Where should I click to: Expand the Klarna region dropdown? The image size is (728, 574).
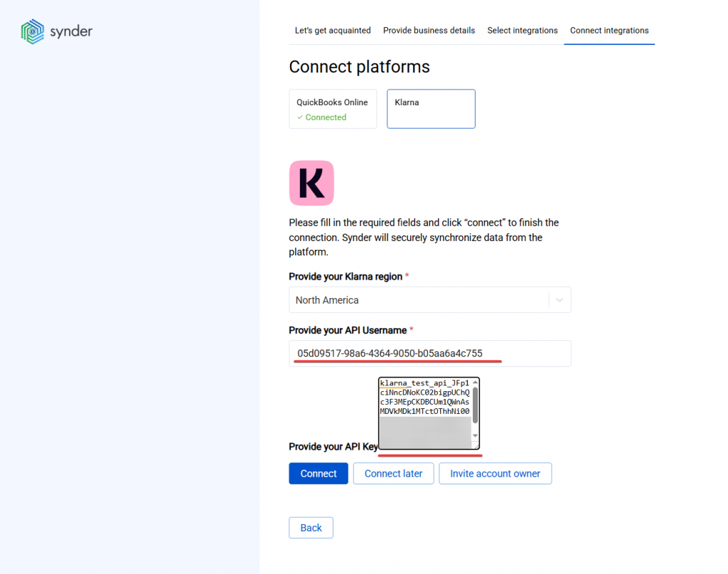[x=559, y=300]
